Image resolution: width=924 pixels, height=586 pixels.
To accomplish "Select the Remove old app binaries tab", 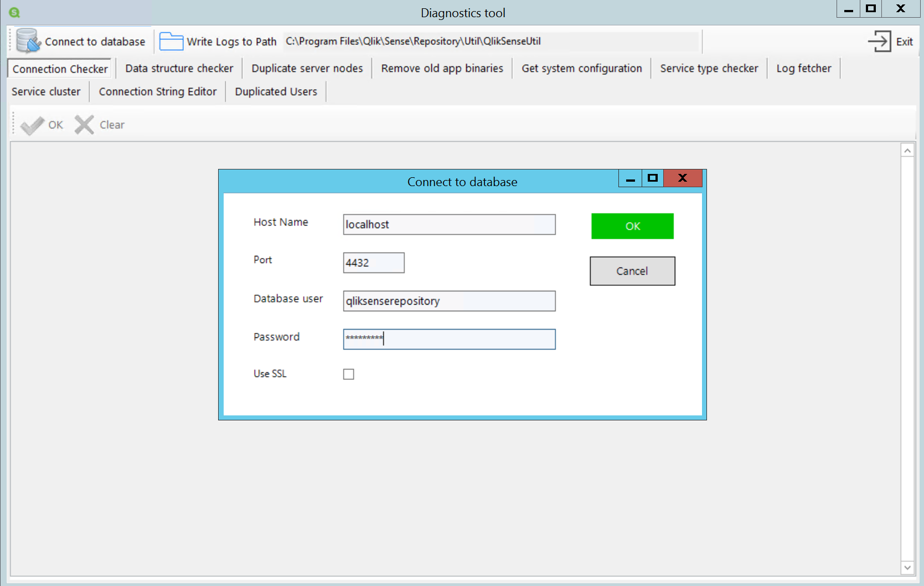I will [441, 68].
